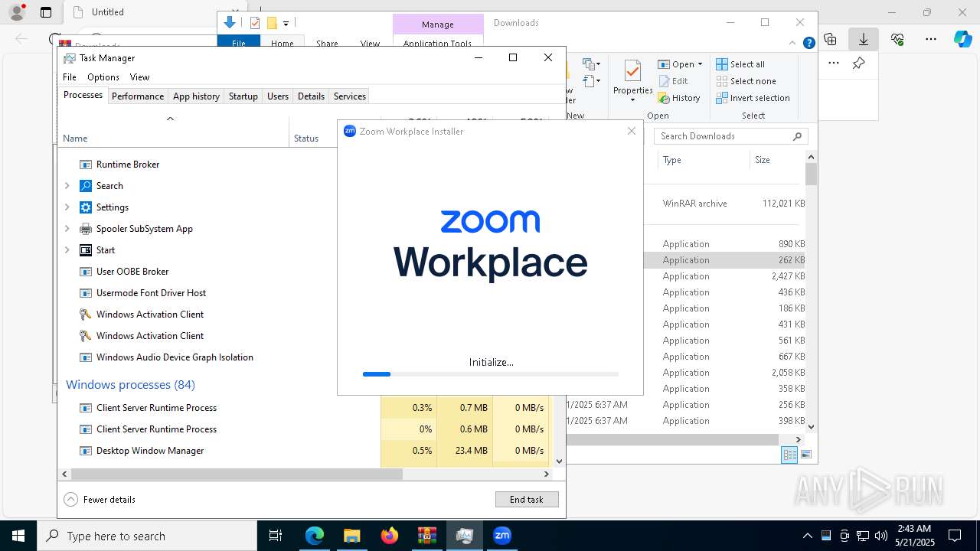
Task: Open Services tab in Task Manager
Action: [350, 96]
